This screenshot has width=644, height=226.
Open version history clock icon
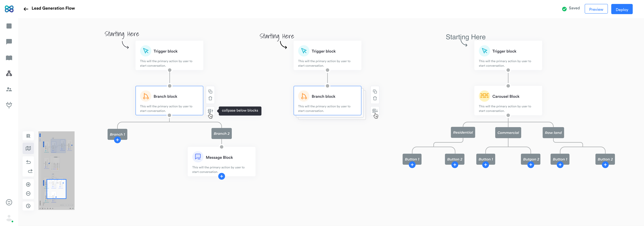28,206
